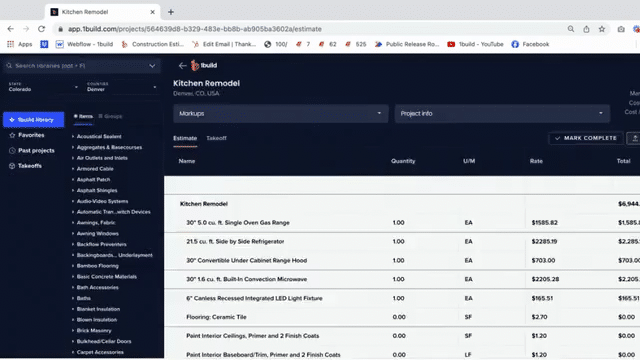Switch to the Takeoff tab
This screenshot has width=640, height=360.
click(x=216, y=138)
